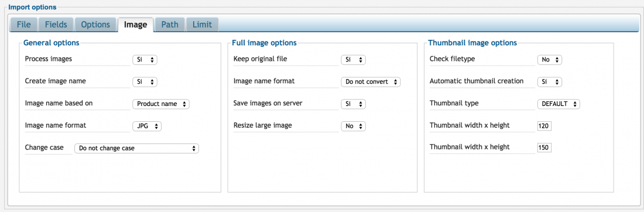Click the thumbnail field containing 120
The image size is (644, 212).
[544, 126]
